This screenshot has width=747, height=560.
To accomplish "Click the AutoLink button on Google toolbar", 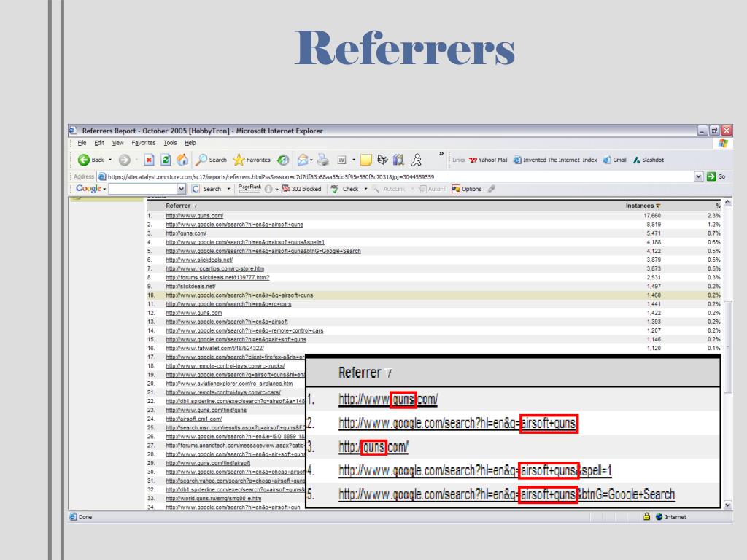I will [x=389, y=189].
